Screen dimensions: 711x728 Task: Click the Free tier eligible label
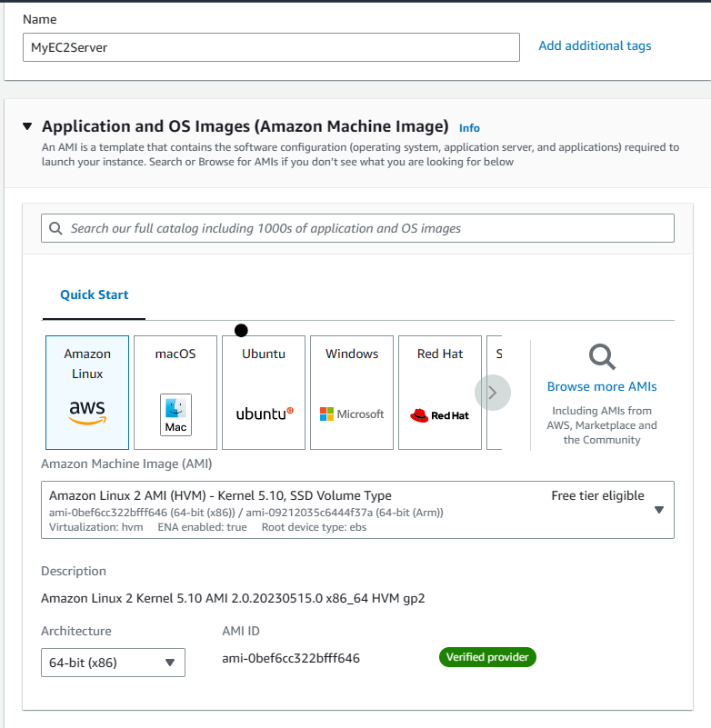597,495
